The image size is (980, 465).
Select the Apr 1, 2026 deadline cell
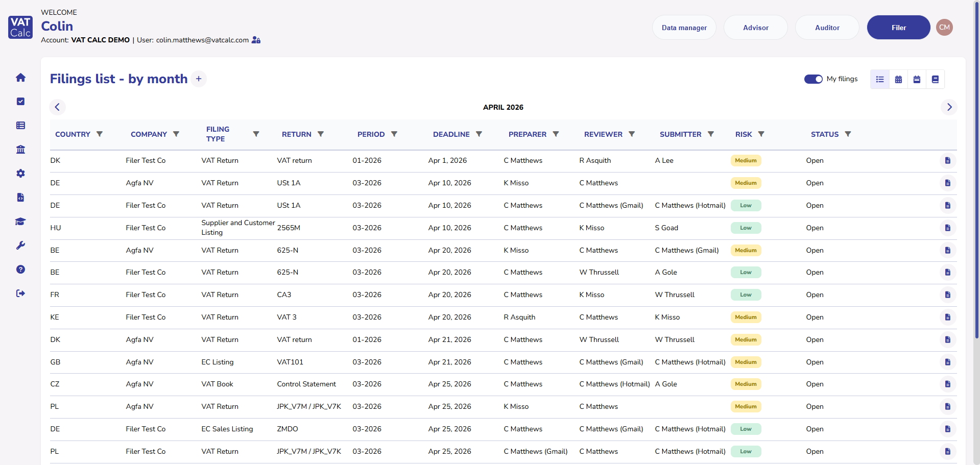pyautogui.click(x=447, y=161)
